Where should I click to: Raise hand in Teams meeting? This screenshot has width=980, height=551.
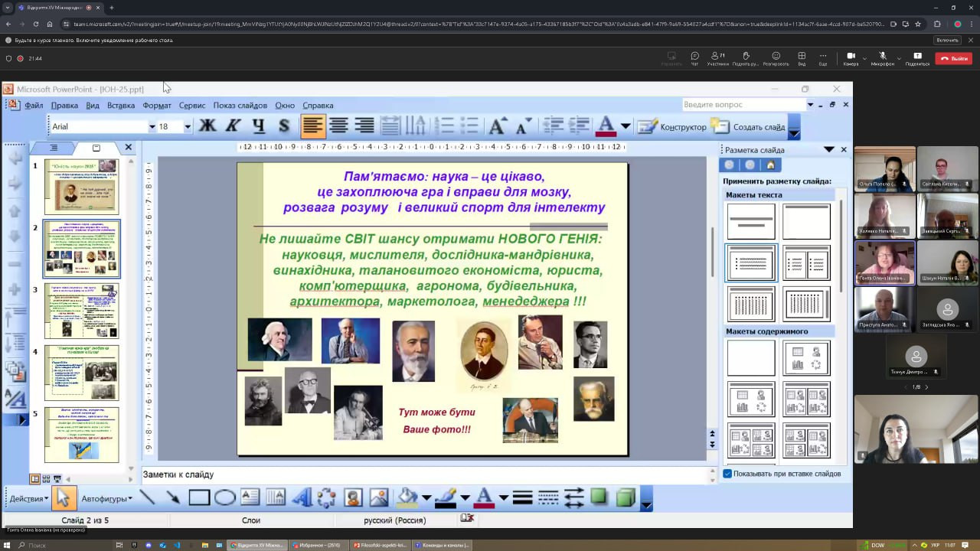pos(746,58)
